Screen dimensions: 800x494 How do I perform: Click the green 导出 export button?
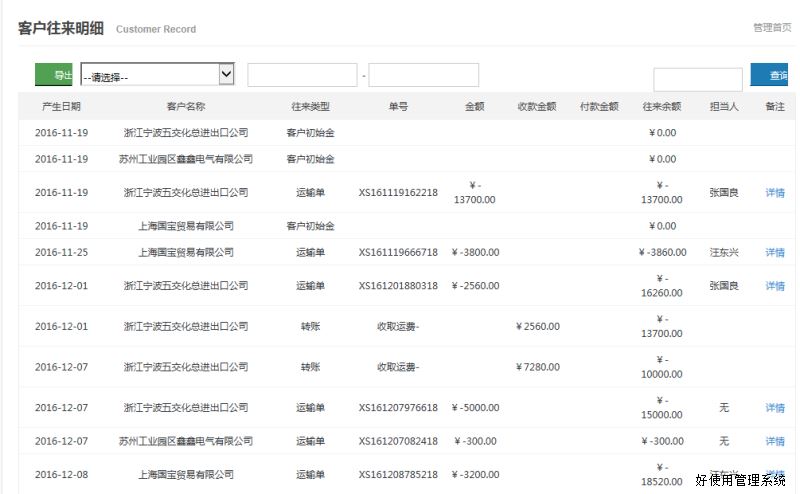(x=54, y=75)
